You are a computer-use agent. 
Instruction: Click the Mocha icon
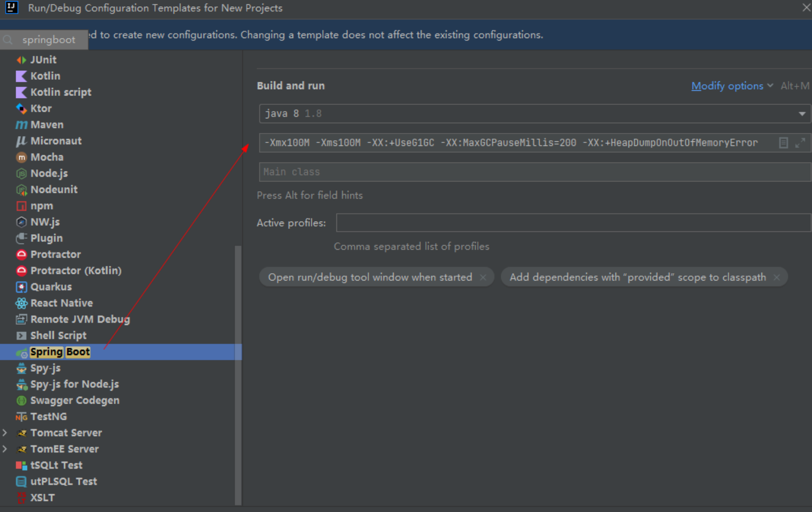pos(21,157)
